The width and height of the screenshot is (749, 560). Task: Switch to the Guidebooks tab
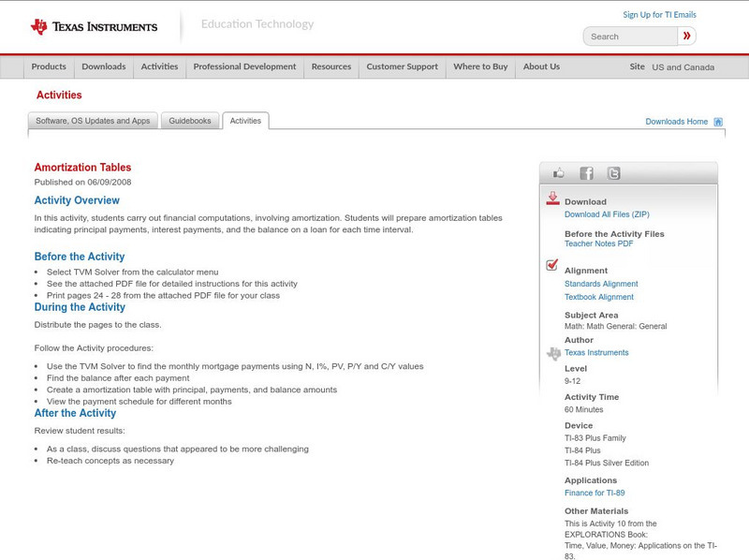coord(190,121)
